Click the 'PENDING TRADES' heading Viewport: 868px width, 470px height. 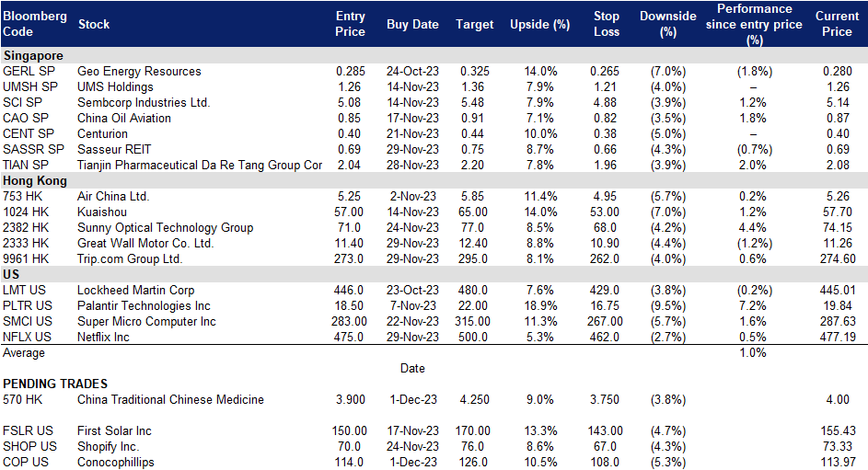55,384
